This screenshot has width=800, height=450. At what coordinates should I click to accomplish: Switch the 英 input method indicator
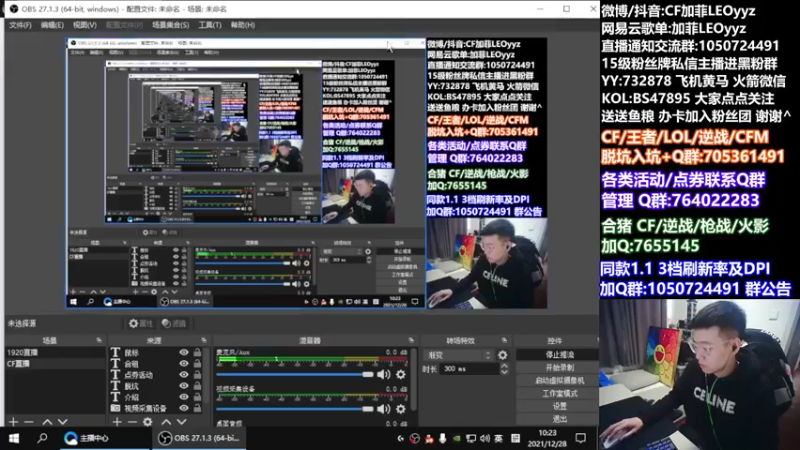(498, 438)
